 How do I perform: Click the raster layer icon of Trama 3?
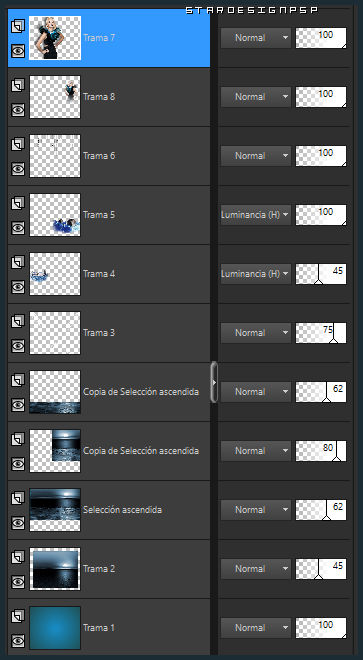pyautogui.click(x=18, y=321)
